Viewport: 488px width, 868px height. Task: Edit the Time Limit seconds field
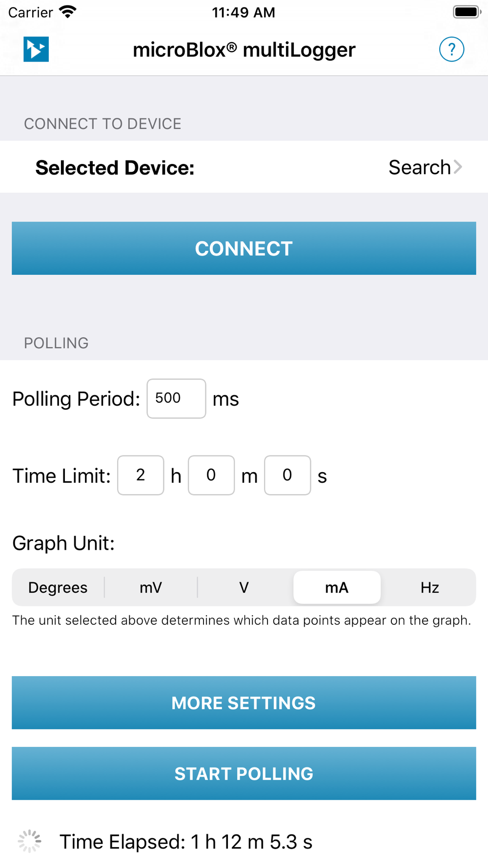(x=287, y=475)
